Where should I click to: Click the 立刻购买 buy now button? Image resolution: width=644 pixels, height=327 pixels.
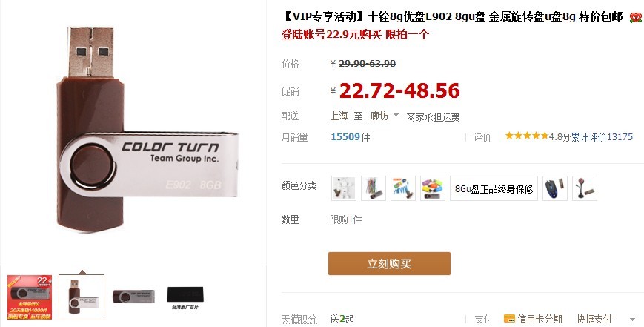(389, 264)
